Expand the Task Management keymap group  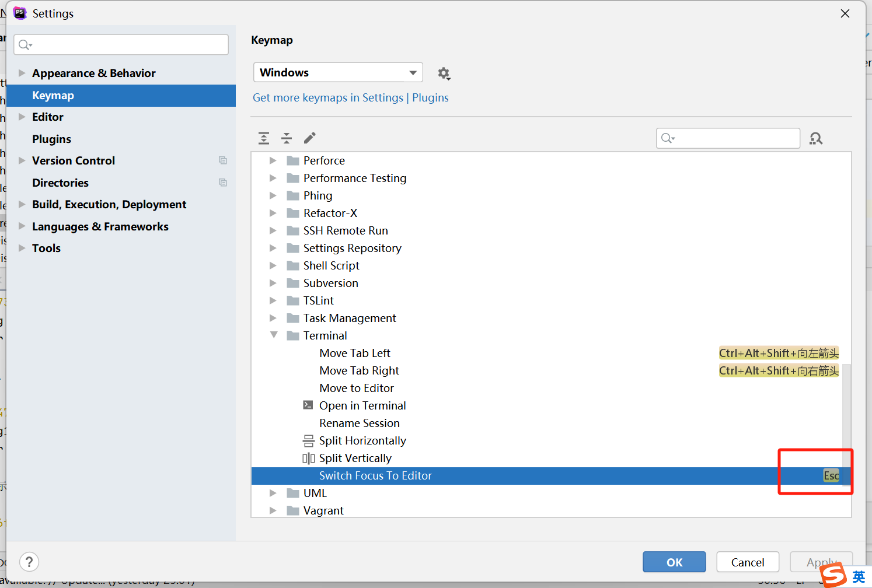tap(273, 318)
